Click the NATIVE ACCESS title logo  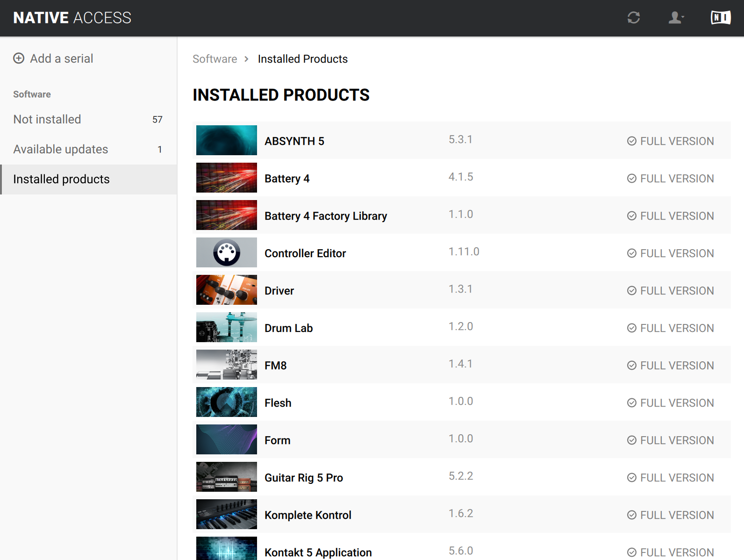(72, 18)
